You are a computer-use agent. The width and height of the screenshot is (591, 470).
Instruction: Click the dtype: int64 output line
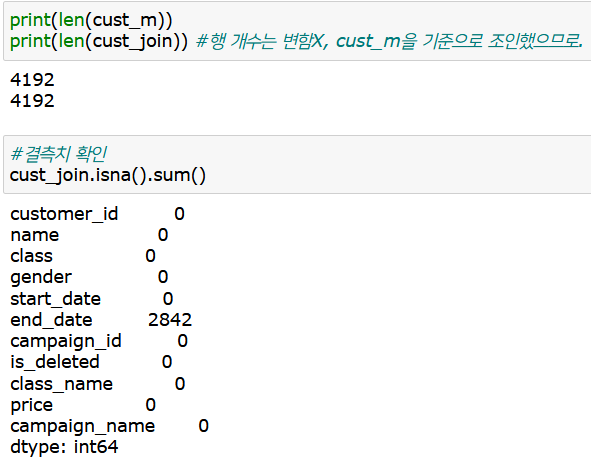click(x=64, y=447)
